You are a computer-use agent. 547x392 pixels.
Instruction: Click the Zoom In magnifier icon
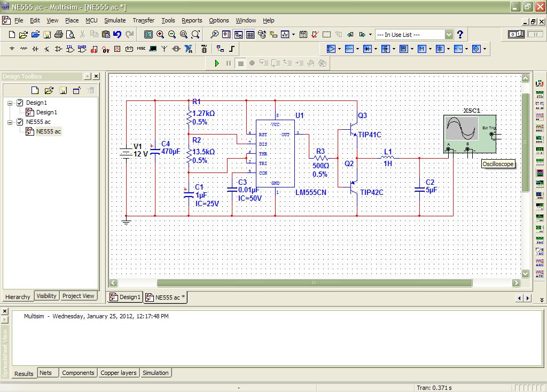160,35
